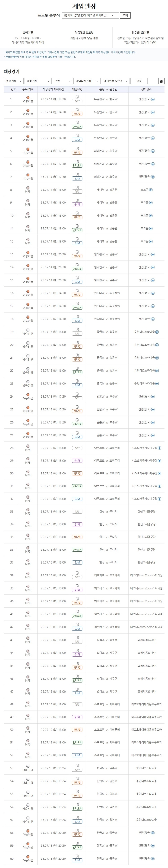Image resolution: width=168 pixels, height=868 pixels.
Task: Click the soccer ball icon in row 19
Action: (x=28, y=330)
